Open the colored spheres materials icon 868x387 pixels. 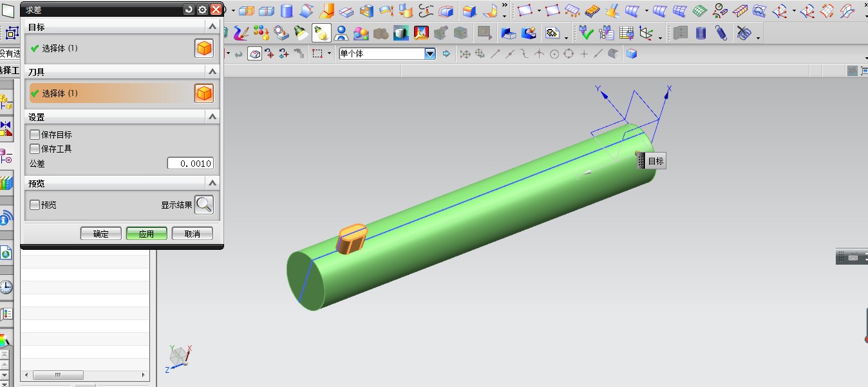[361, 32]
